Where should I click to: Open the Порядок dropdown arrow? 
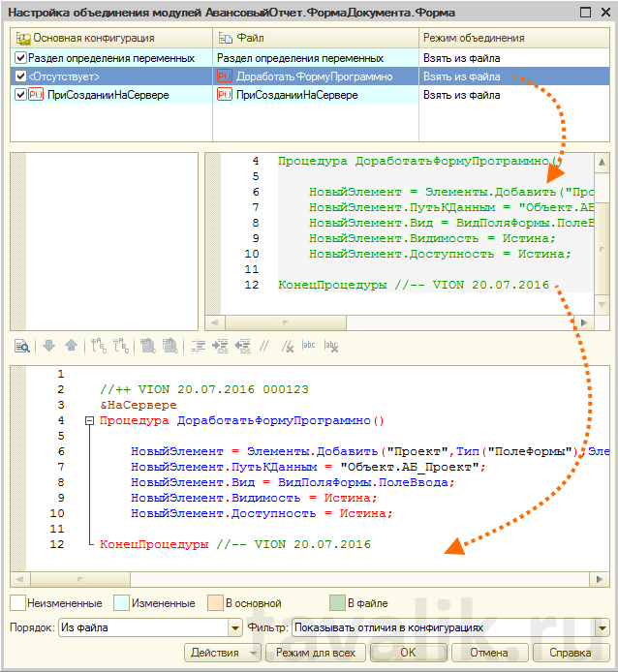(x=235, y=628)
